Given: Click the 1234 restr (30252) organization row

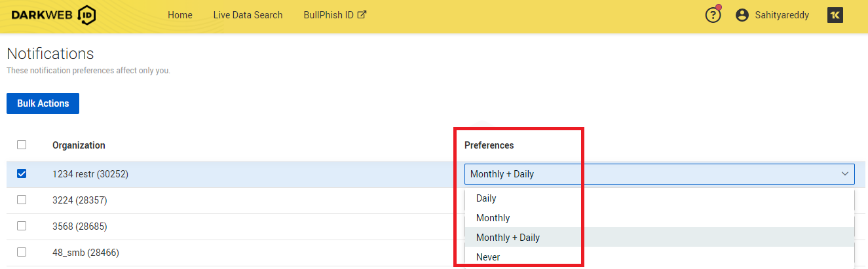Looking at the screenshot, I should click(90, 174).
